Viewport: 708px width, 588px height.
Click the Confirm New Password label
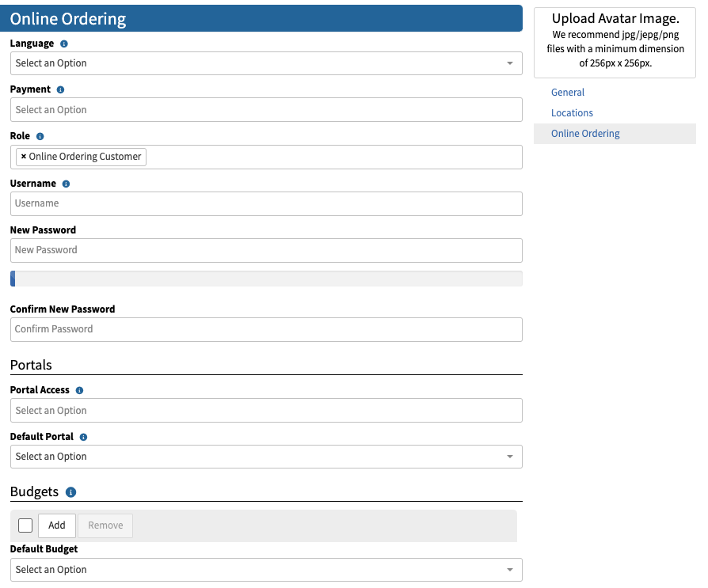click(63, 309)
